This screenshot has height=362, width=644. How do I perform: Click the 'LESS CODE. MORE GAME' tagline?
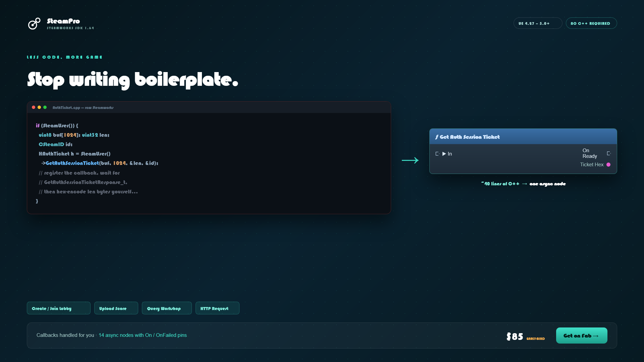[x=65, y=57]
